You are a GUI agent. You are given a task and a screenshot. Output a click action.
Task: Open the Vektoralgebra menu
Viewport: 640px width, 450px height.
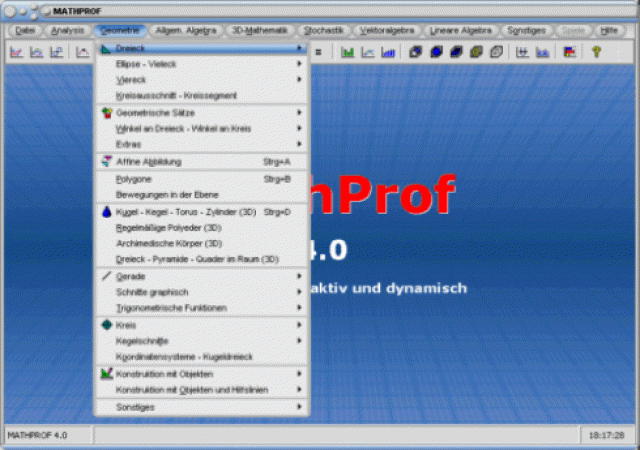387,30
